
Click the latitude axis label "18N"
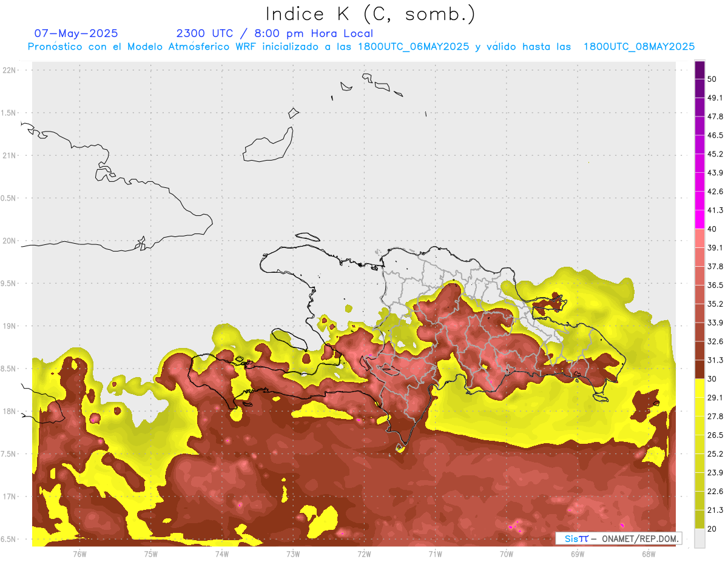10,412
